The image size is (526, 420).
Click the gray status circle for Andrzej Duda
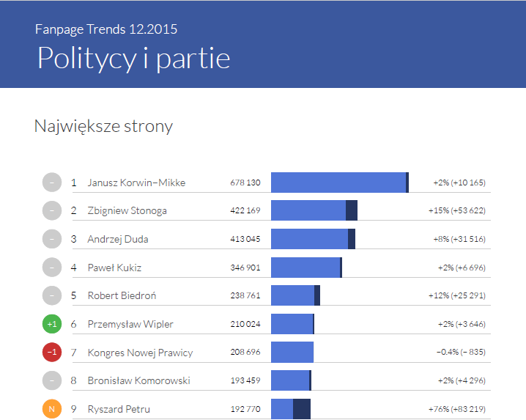coord(52,239)
